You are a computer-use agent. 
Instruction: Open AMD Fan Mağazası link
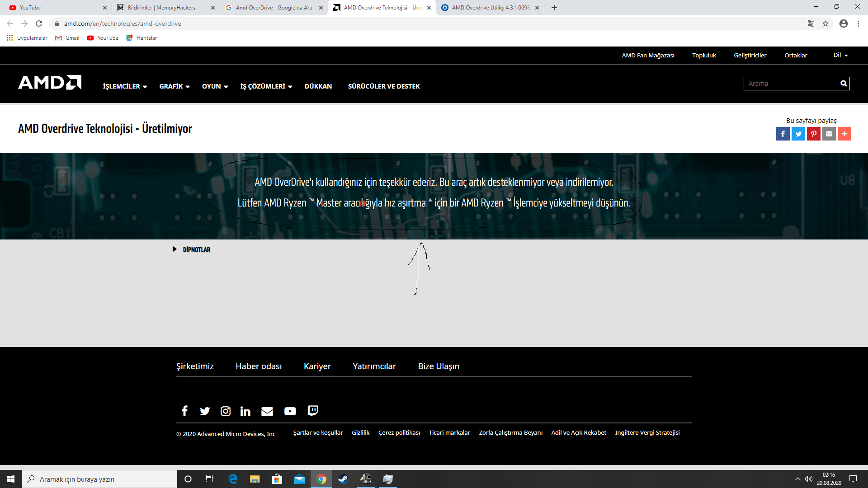point(648,56)
